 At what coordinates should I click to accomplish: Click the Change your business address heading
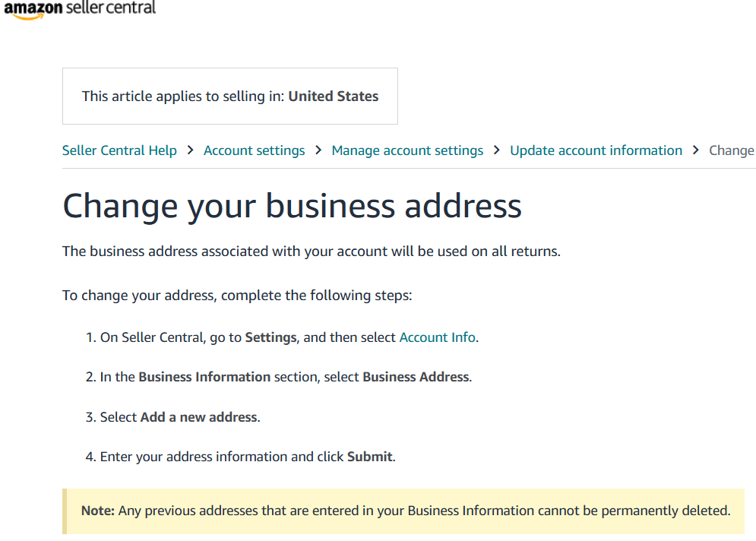click(293, 207)
